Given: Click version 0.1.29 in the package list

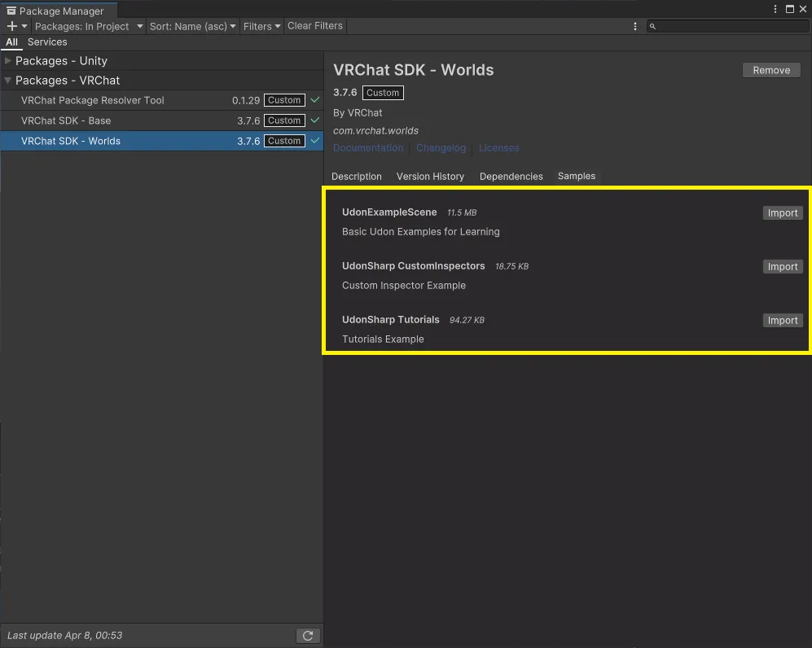Looking at the screenshot, I should (246, 100).
